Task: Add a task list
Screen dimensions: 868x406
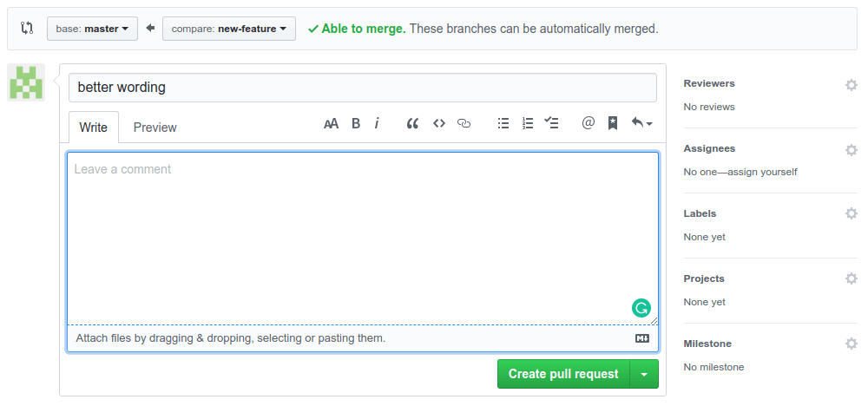Action: coord(551,123)
